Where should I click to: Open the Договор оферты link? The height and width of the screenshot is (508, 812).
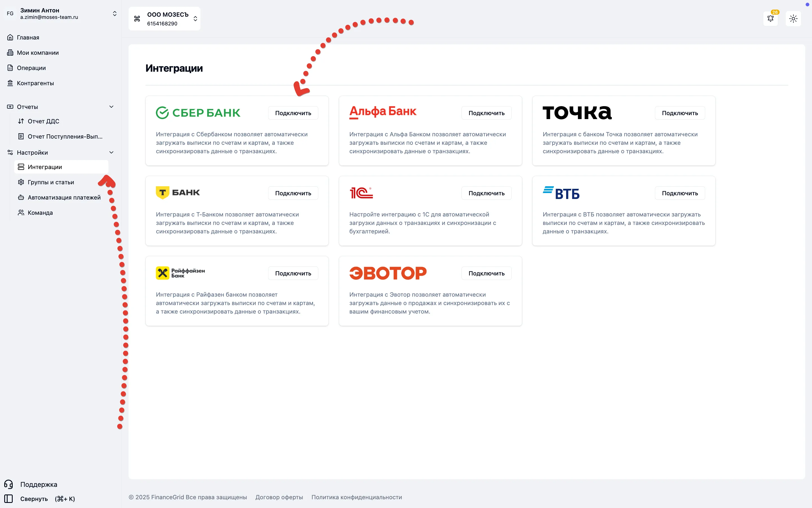pos(279,497)
